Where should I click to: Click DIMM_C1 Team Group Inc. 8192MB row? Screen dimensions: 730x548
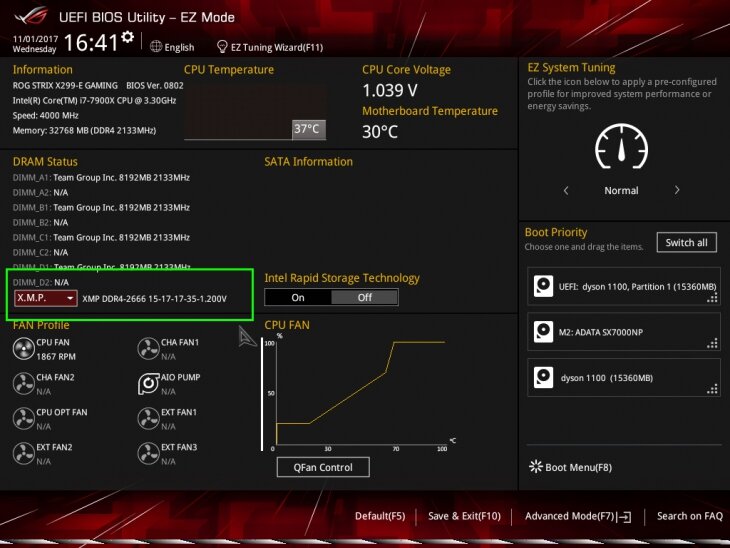click(x=101, y=237)
